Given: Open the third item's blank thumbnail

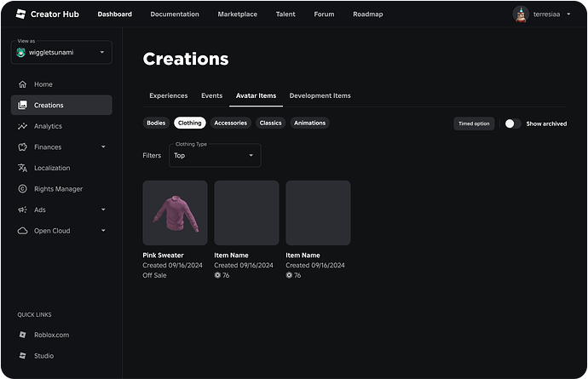Looking at the screenshot, I should tap(319, 213).
